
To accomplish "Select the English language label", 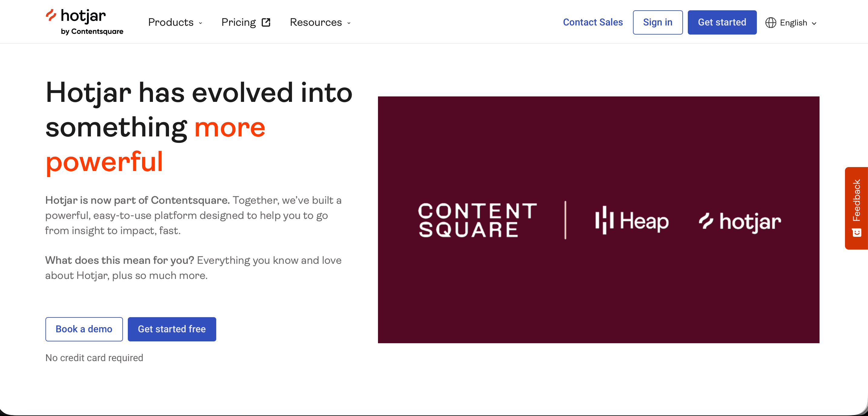I will click(x=793, y=23).
